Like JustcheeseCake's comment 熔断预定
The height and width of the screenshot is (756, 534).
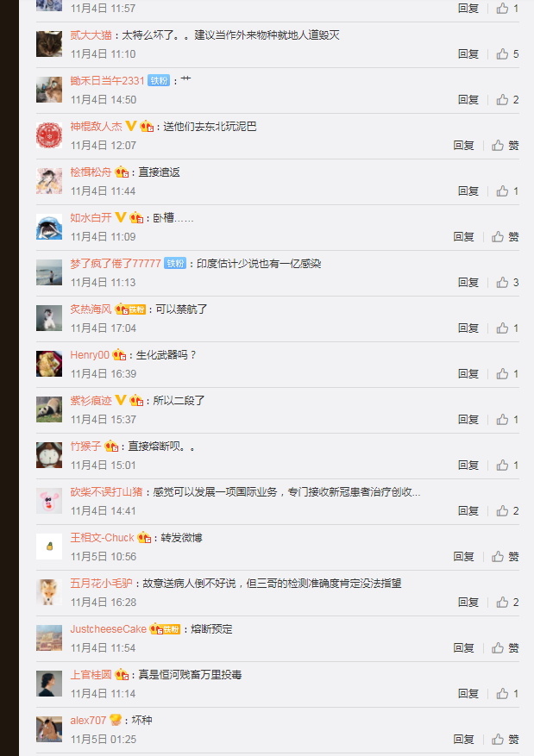coord(505,647)
